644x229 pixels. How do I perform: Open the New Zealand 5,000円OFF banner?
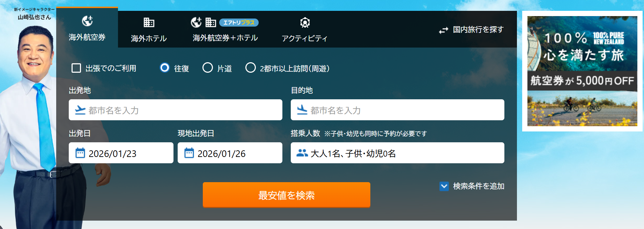(x=582, y=71)
